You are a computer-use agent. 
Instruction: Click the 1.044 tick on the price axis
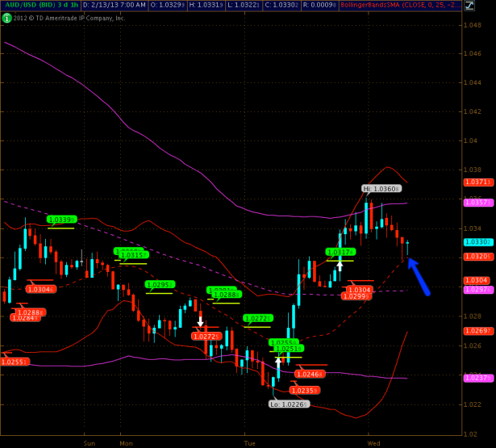pos(473,82)
